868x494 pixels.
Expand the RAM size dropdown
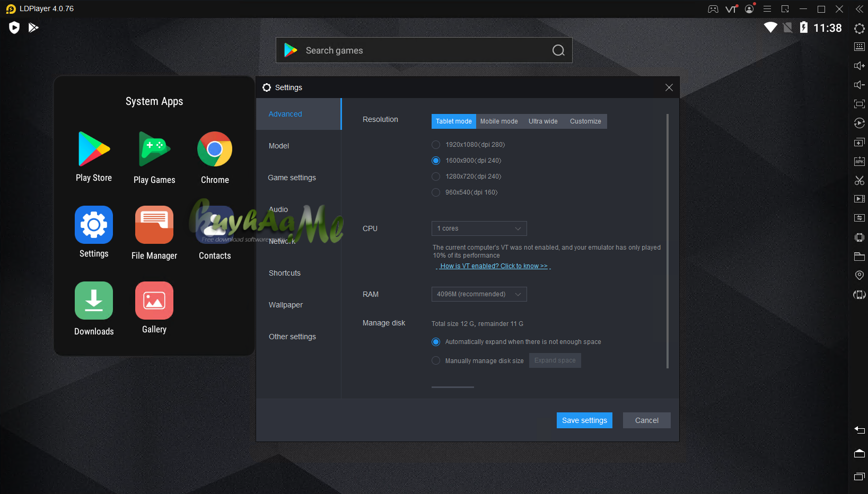tap(479, 294)
